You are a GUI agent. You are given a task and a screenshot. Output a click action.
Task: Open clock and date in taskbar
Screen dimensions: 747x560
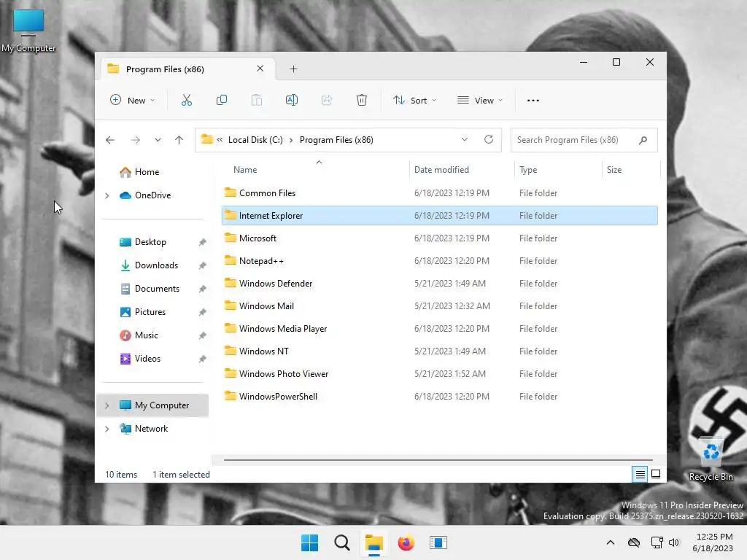[713, 542]
